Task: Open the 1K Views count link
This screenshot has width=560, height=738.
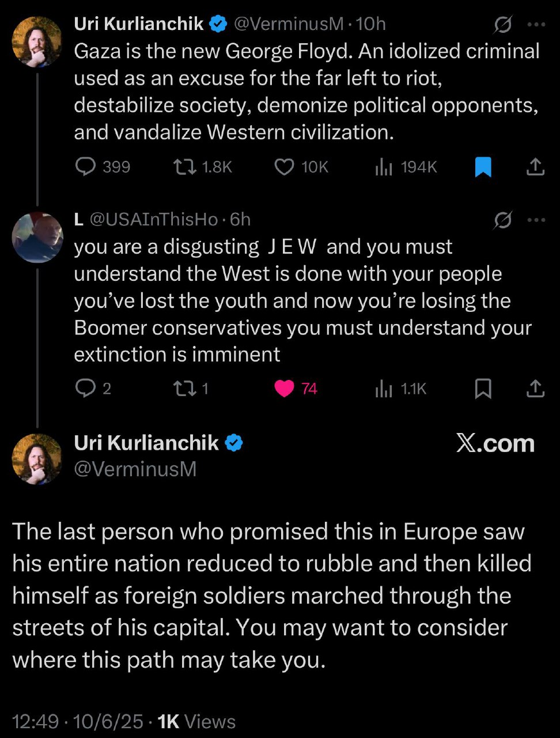Action: (x=196, y=722)
